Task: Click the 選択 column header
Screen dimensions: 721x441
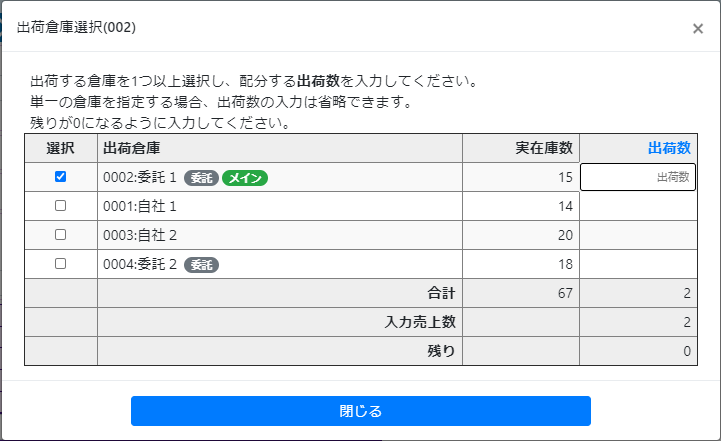Action: pos(60,148)
